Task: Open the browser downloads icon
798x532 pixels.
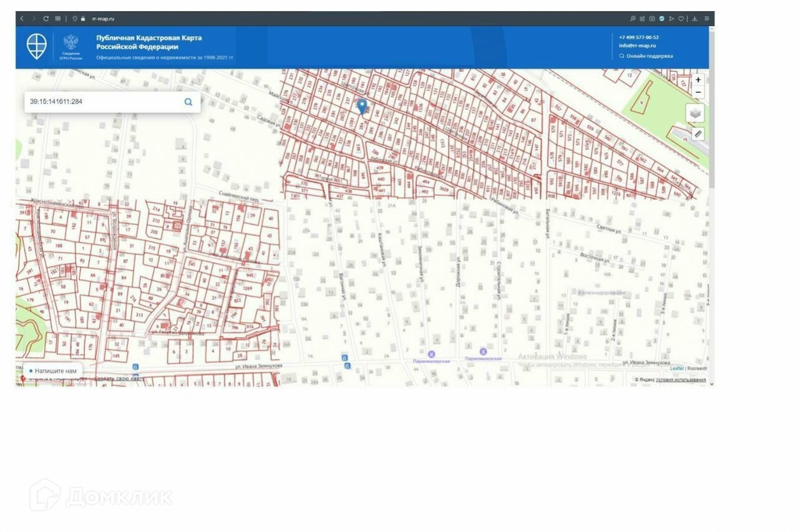Action: [694, 19]
